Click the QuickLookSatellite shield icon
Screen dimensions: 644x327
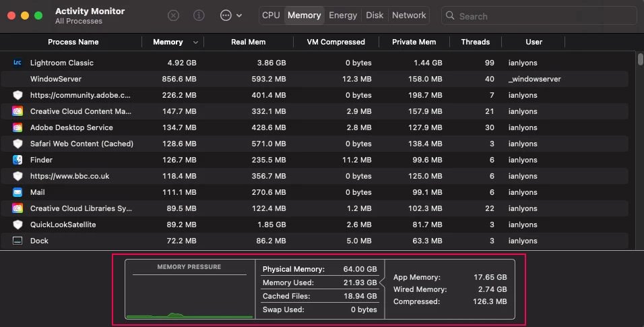(x=18, y=225)
